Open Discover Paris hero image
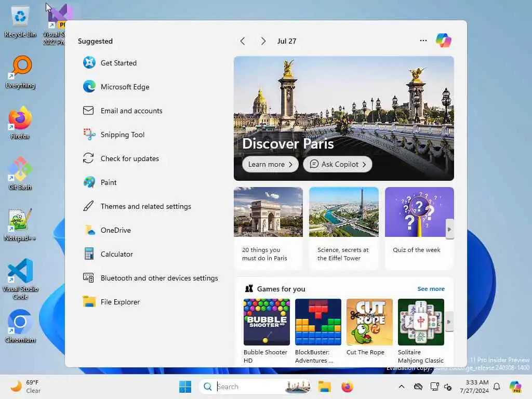The height and width of the screenshot is (399, 532). coord(344,118)
